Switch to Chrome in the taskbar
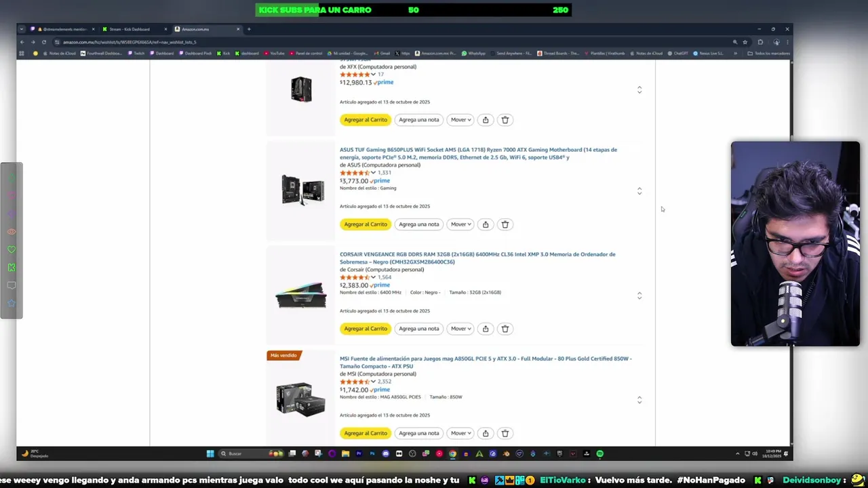868x488 pixels. (x=452, y=453)
